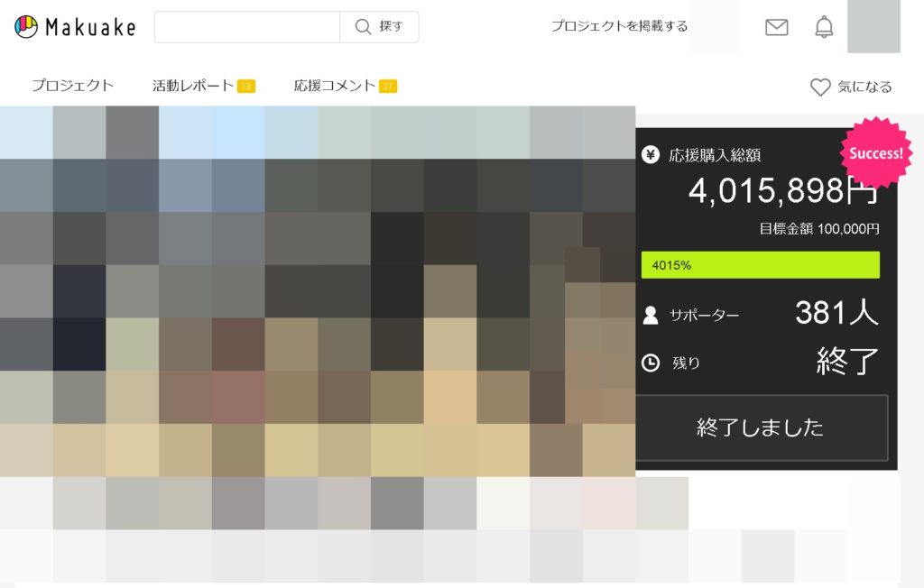Viewport: 924px width, 588px height.
Task: Switch to the 活動レポート tab
Action: tap(193, 87)
